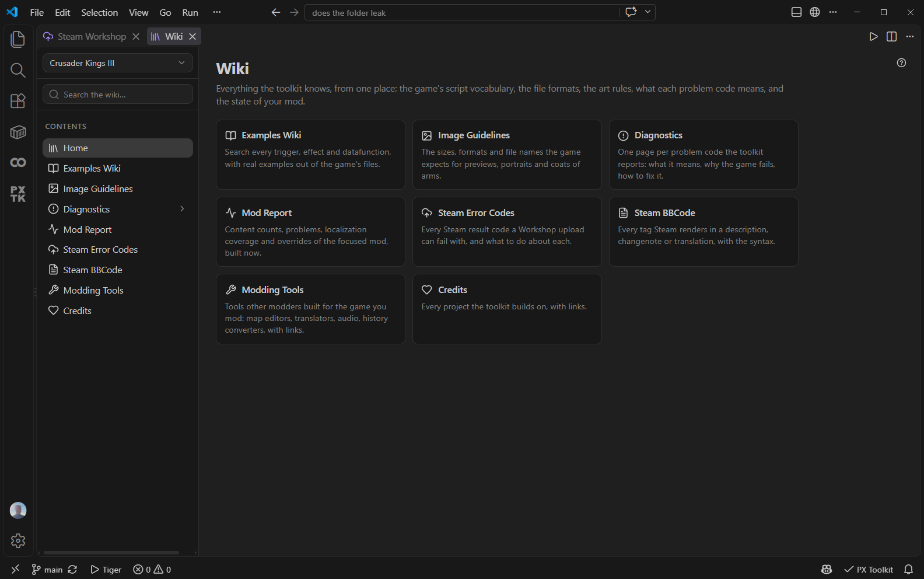Click the main branch status bar item
This screenshot has height=579, width=924.
(x=47, y=569)
